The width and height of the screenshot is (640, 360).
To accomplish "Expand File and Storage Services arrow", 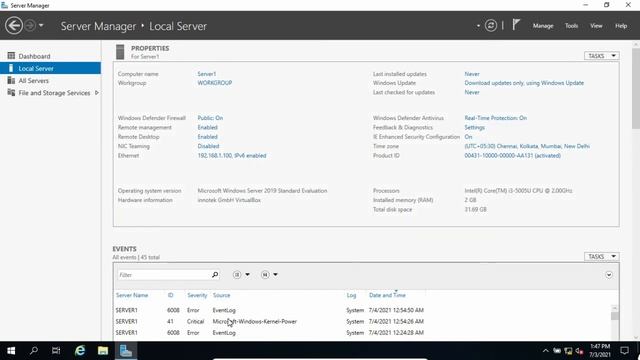I will coord(97,93).
